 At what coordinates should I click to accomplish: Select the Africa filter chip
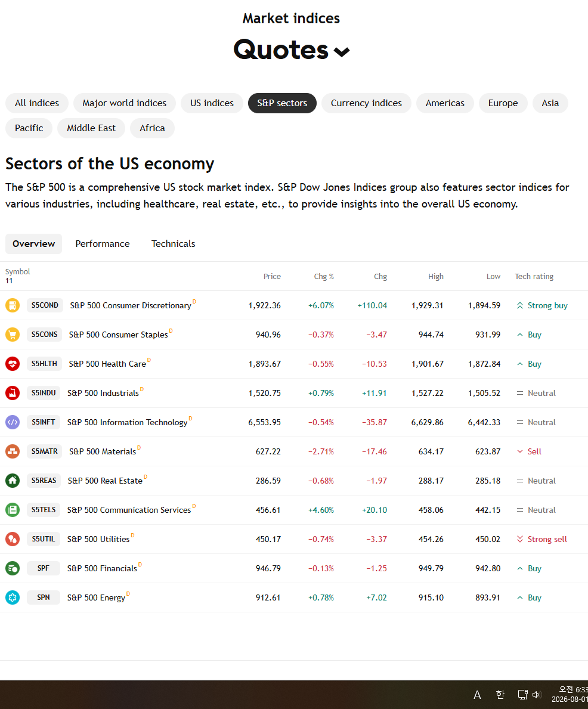pyautogui.click(x=153, y=128)
